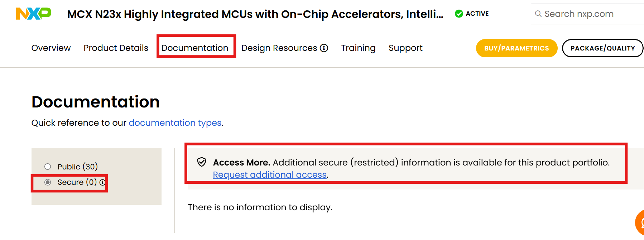Click the info icon next to Secure
Screen dimensions: 644x240
(103, 183)
